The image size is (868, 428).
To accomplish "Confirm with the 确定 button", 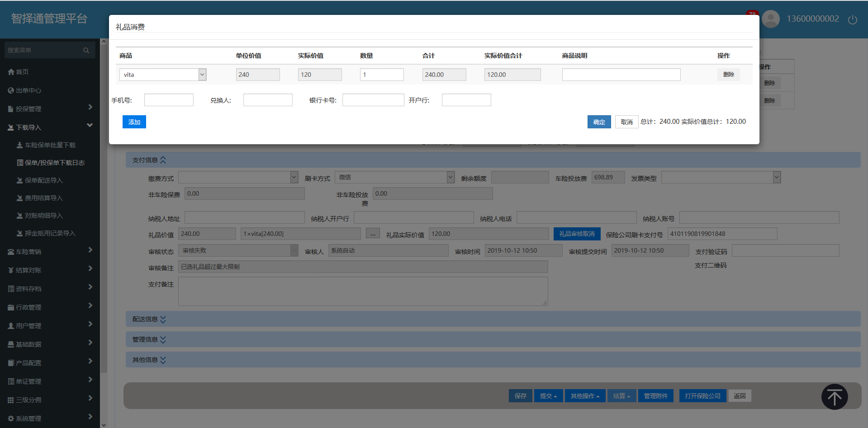I will click(599, 122).
